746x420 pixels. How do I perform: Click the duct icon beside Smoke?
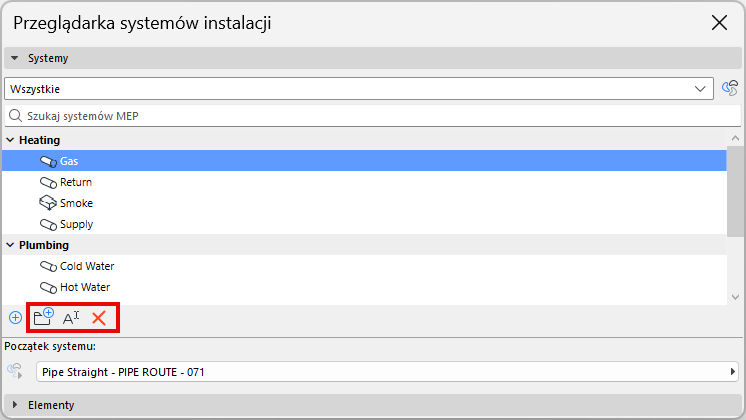tap(48, 203)
